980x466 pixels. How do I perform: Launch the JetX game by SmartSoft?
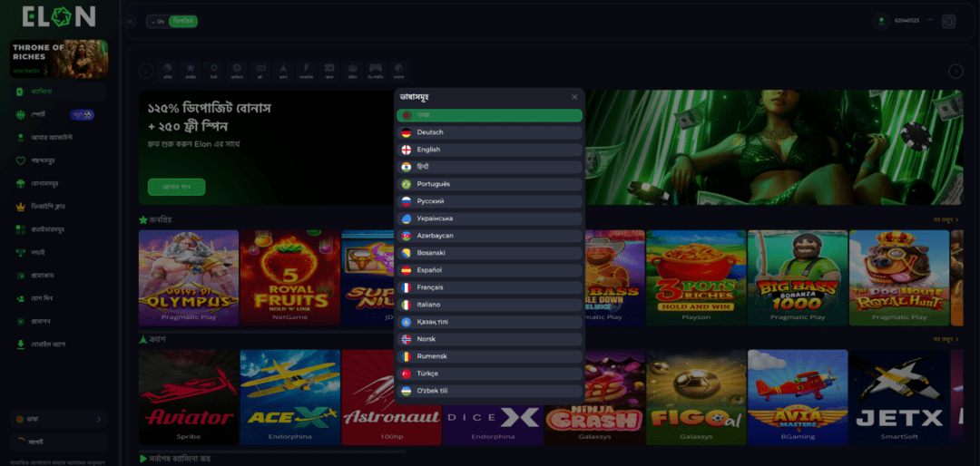(898, 397)
